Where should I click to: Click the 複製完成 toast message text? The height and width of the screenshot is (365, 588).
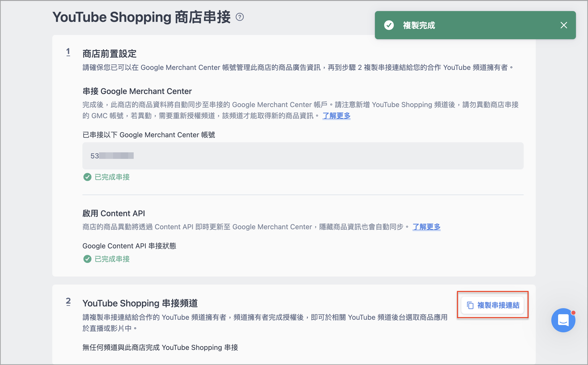[419, 25]
